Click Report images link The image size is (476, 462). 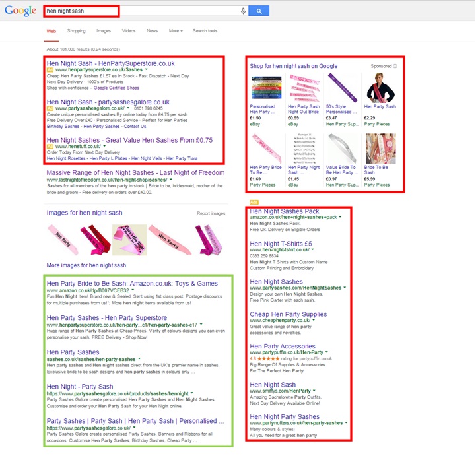[x=211, y=213]
